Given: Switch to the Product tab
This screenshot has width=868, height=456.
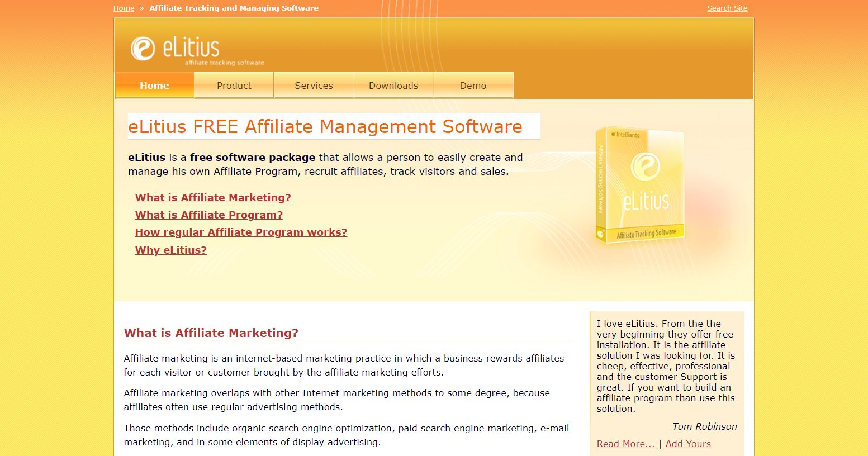Looking at the screenshot, I should pos(234,85).
